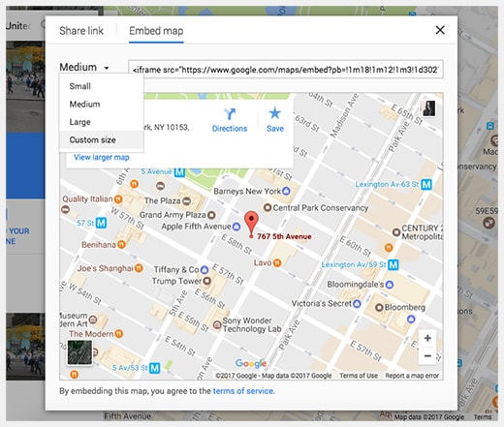Click Victoria's Secret shop marker
The height and width of the screenshot is (427, 504).
(357, 303)
